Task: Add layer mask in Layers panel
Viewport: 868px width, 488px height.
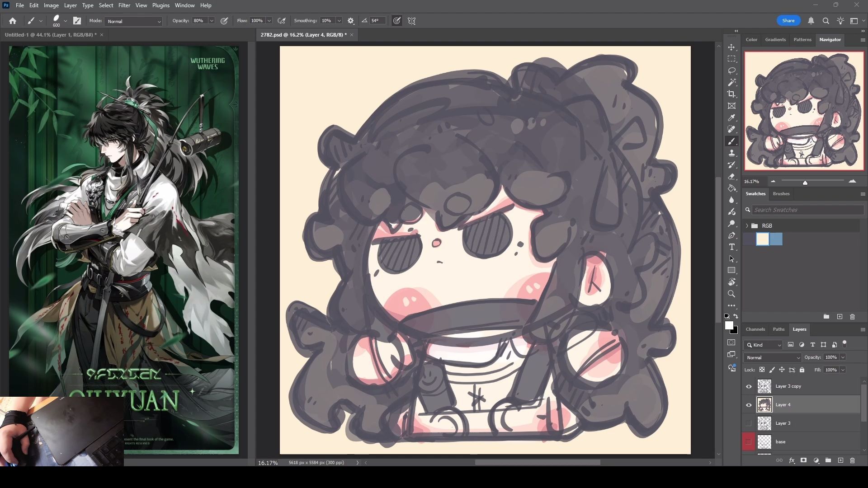Action: (803, 460)
